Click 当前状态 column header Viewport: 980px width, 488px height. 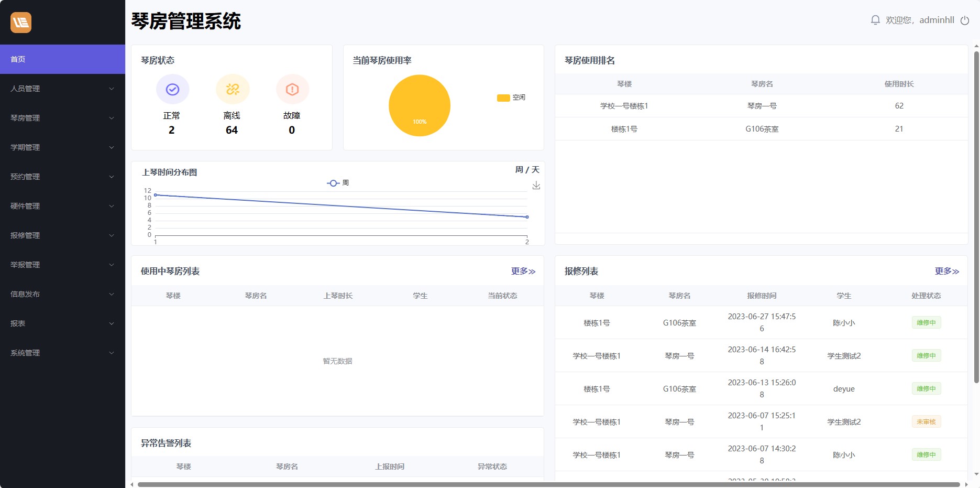point(502,296)
